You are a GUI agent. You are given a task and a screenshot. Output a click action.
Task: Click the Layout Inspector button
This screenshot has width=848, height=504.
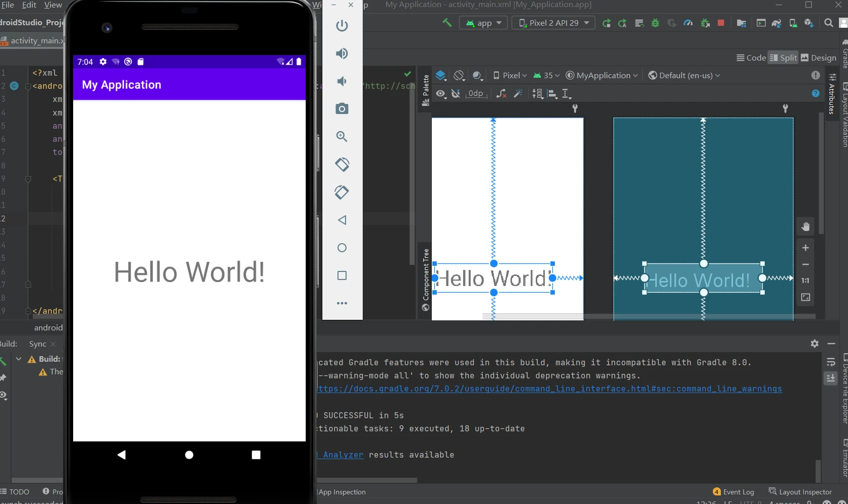pos(805,492)
